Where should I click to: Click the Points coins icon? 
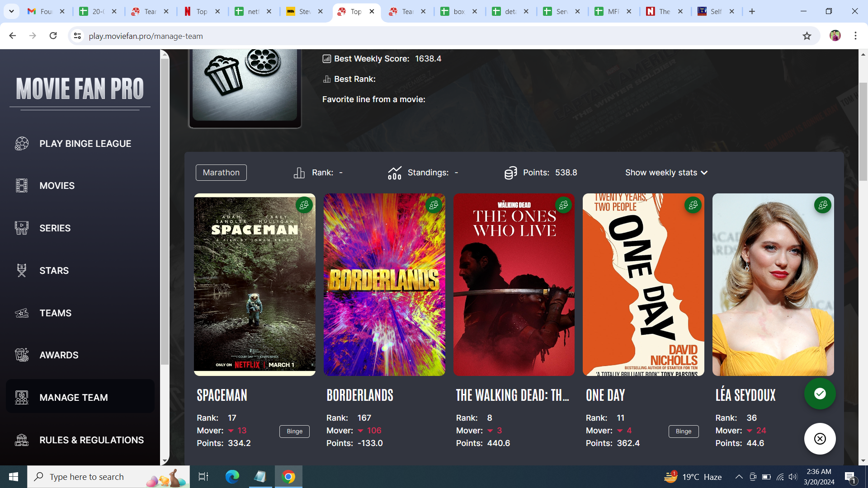coord(510,173)
